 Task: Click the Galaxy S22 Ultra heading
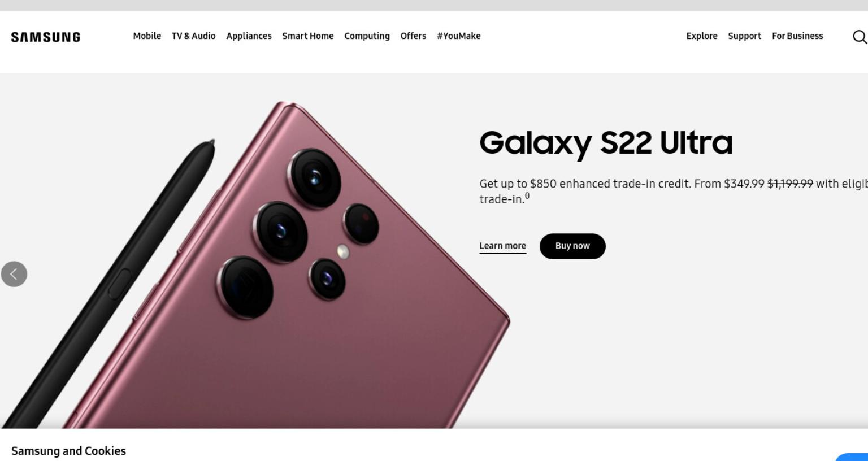606,143
